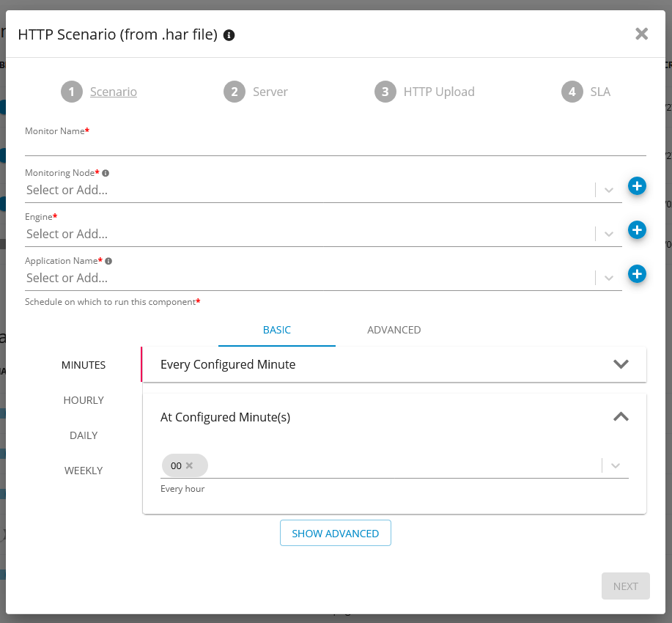Image resolution: width=672 pixels, height=623 pixels.
Task: Click the Monitoring Node info icon
Action: tap(106, 173)
